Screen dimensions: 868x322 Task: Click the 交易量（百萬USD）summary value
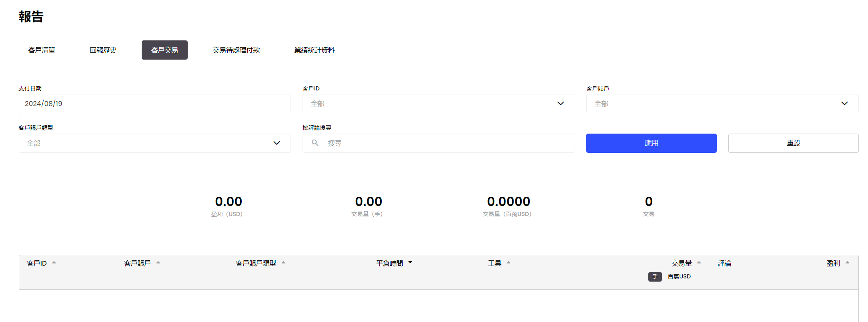coord(509,201)
